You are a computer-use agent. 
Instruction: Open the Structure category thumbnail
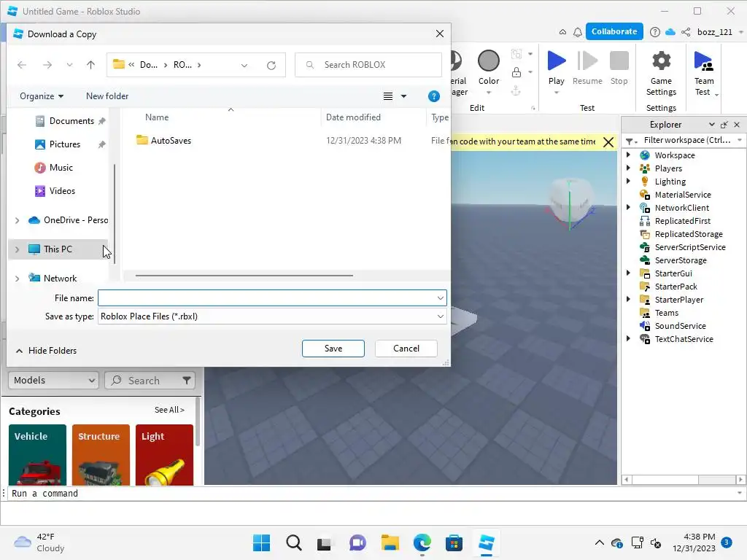(101, 455)
